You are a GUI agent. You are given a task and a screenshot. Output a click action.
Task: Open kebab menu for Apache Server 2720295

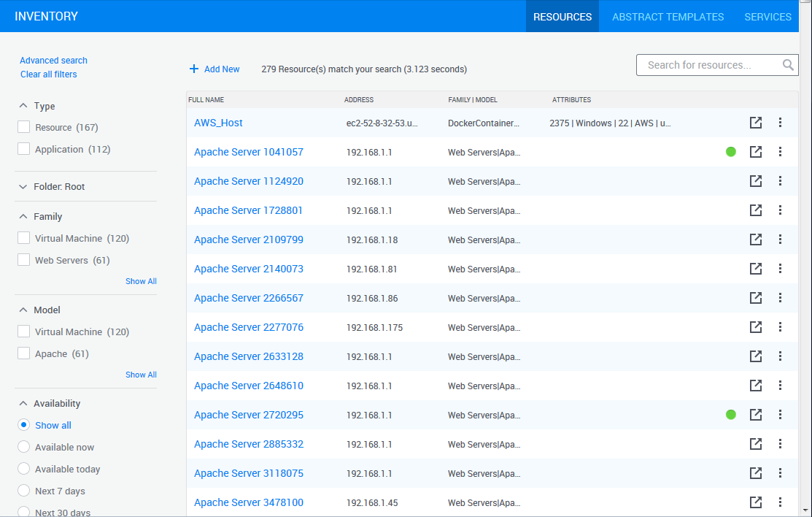coord(780,415)
